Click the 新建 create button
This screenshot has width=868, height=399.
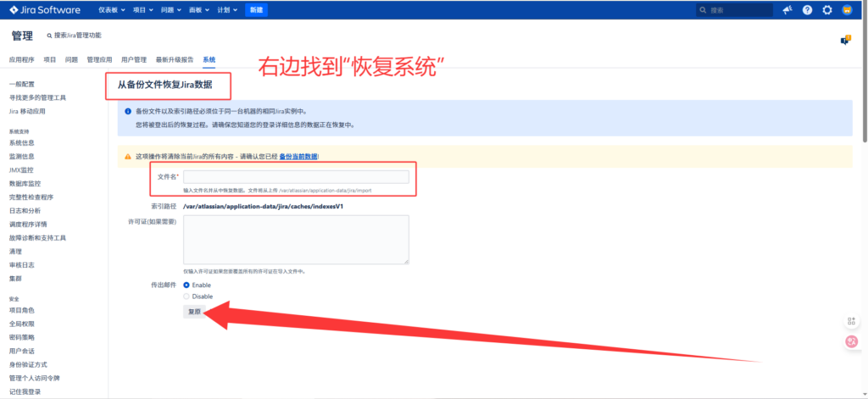(x=255, y=10)
